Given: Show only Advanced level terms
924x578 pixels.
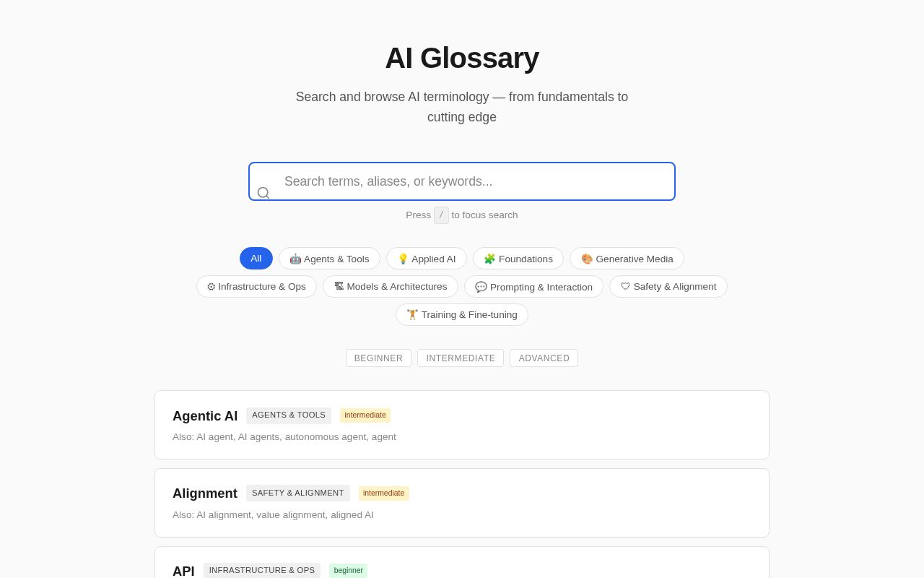Looking at the screenshot, I should coord(544,358).
